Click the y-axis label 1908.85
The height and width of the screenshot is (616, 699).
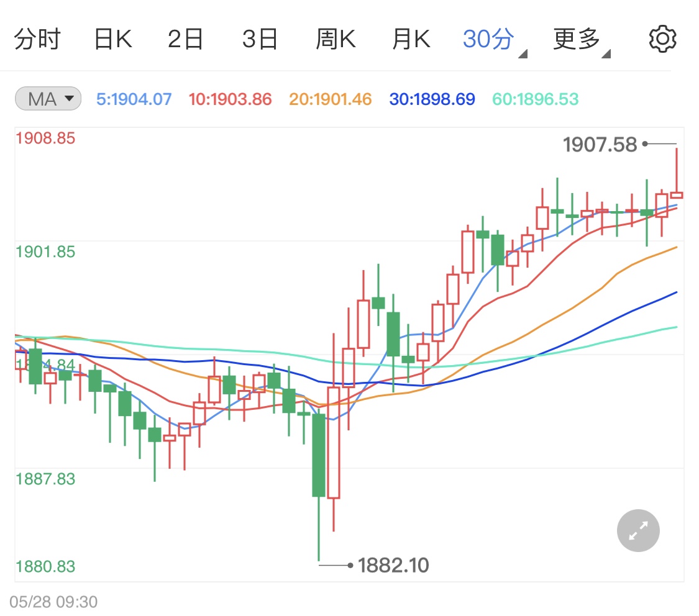tap(45, 138)
